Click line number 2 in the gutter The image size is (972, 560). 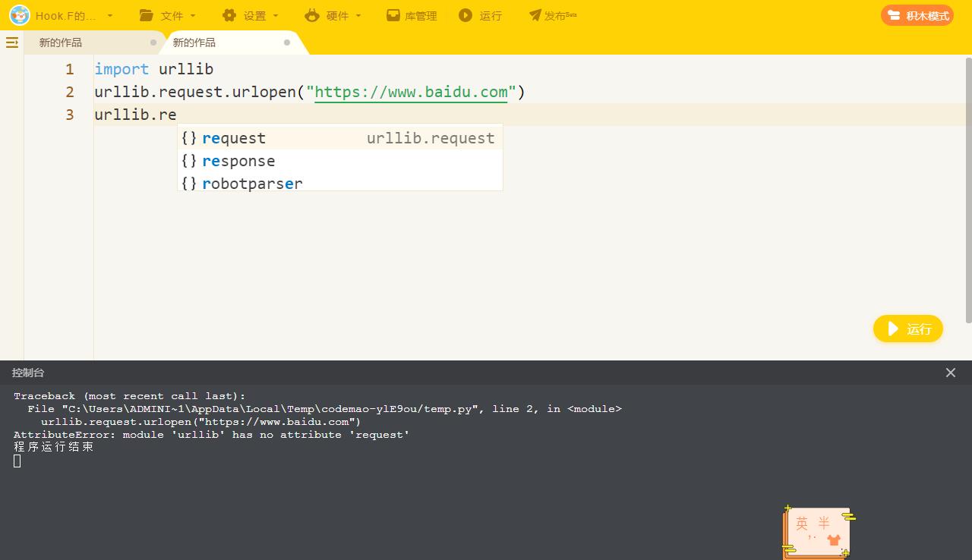pyautogui.click(x=70, y=92)
